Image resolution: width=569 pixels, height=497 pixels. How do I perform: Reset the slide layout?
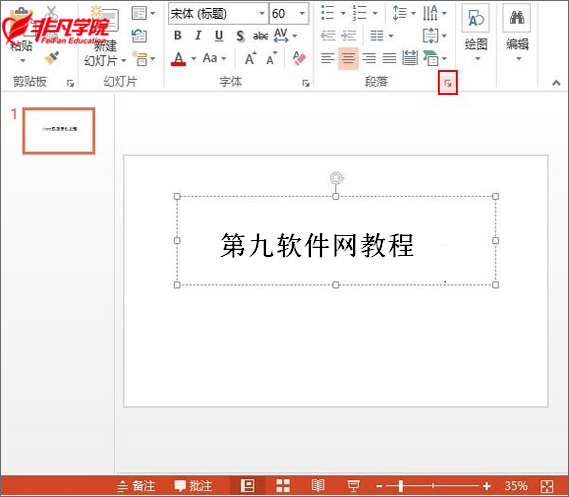tap(139, 36)
